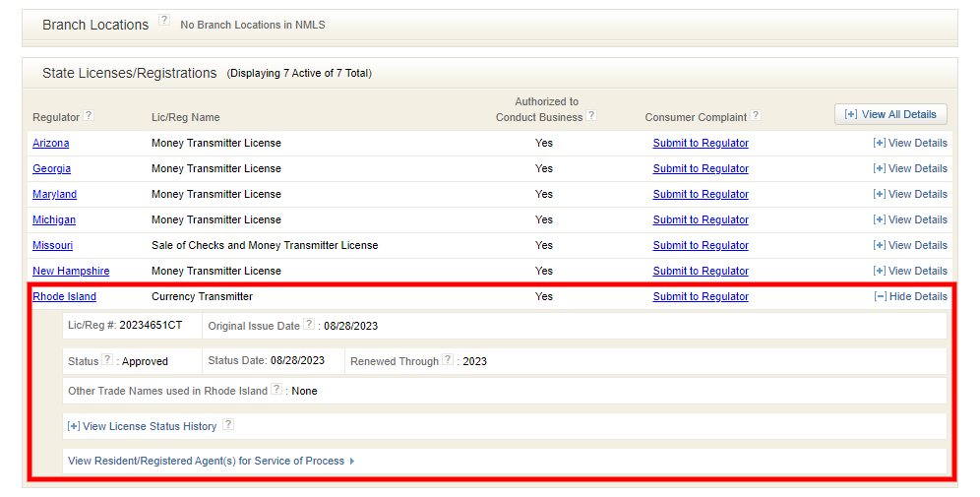The image size is (980, 497).
Task: Click help icon next to Branch Locations
Action: pyautogui.click(x=164, y=21)
